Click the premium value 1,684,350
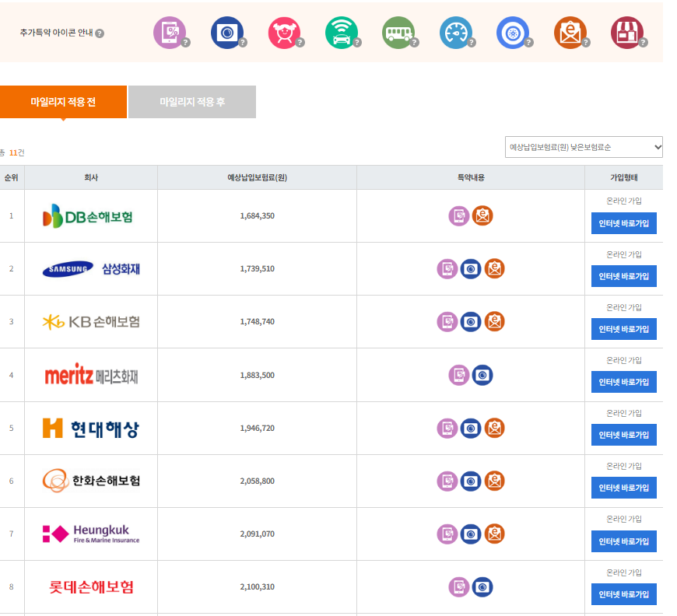Screen dimensions: 677x616 pyautogui.click(x=258, y=216)
